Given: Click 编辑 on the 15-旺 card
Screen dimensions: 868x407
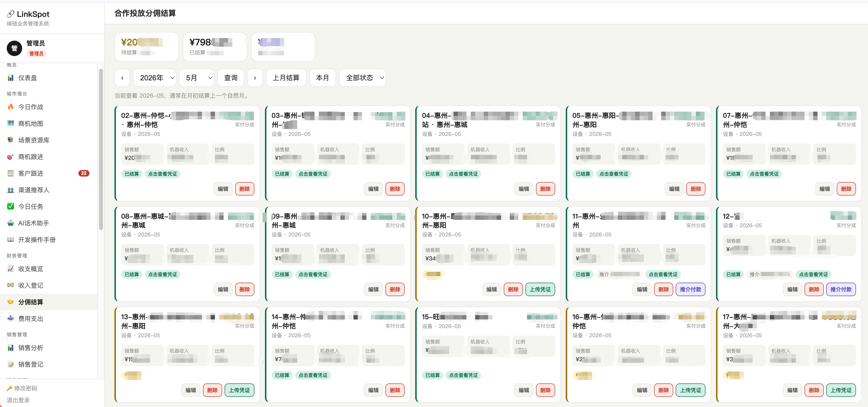Looking at the screenshot, I should tap(524, 390).
